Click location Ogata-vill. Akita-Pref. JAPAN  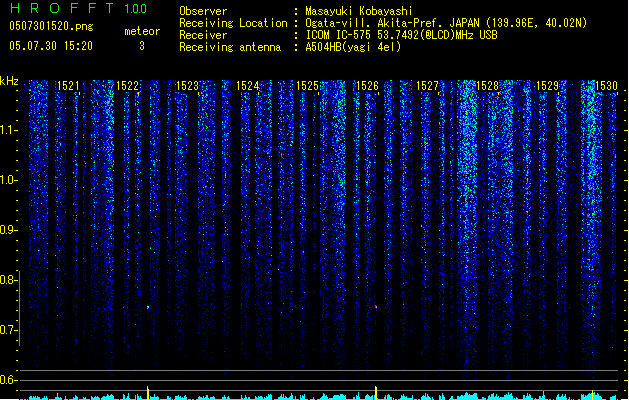click(392, 23)
